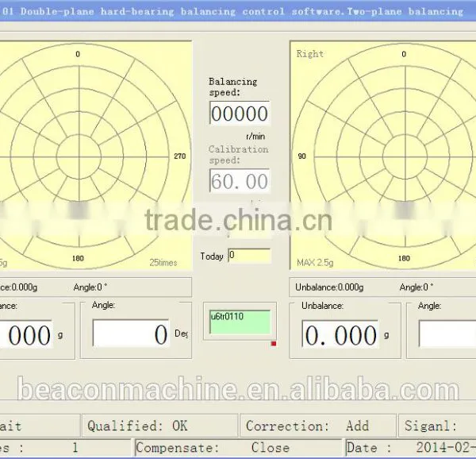Click the 'Compensate: Close' status cell
The width and height of the screenshot is (476, 459).
(x=238, y=447)
